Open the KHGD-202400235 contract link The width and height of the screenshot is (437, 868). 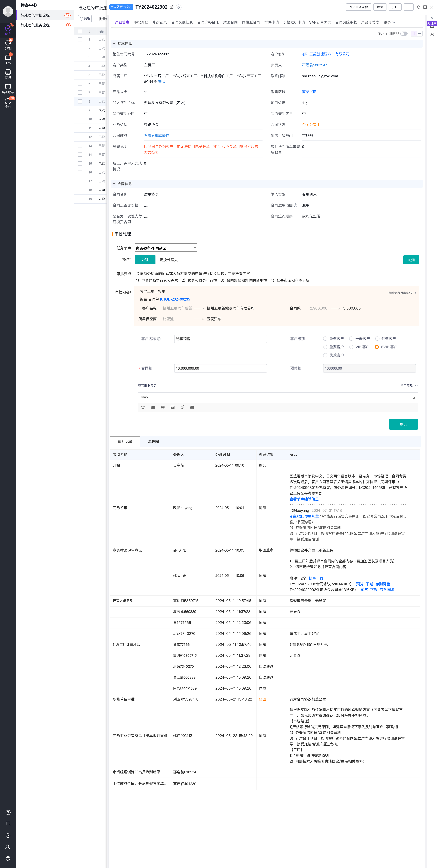[175, 299]
